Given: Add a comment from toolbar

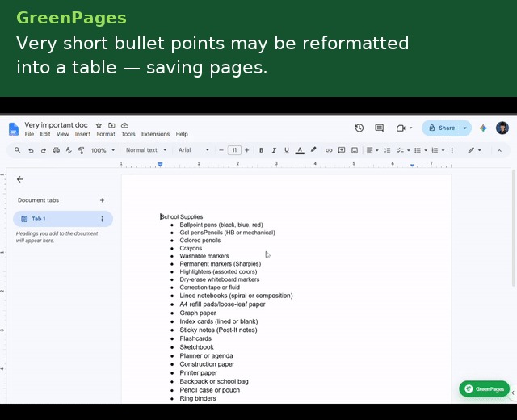Looking at the screenshot, I should point(342,150).
